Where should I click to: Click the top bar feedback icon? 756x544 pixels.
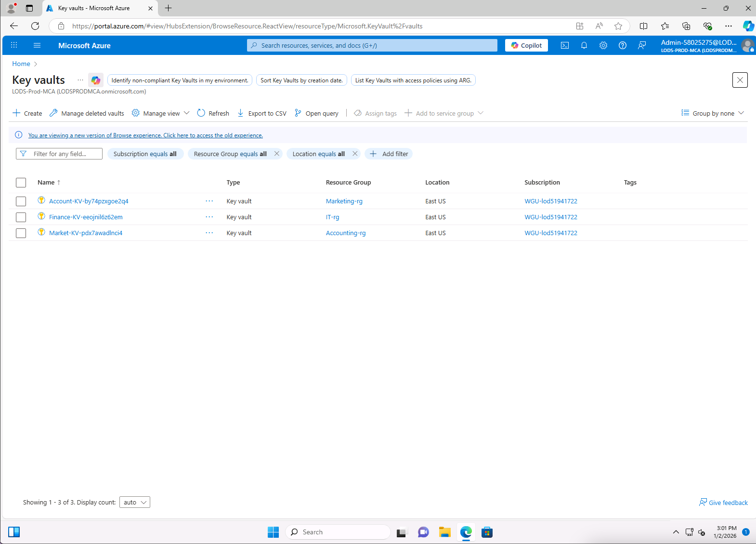pos(642,45)
